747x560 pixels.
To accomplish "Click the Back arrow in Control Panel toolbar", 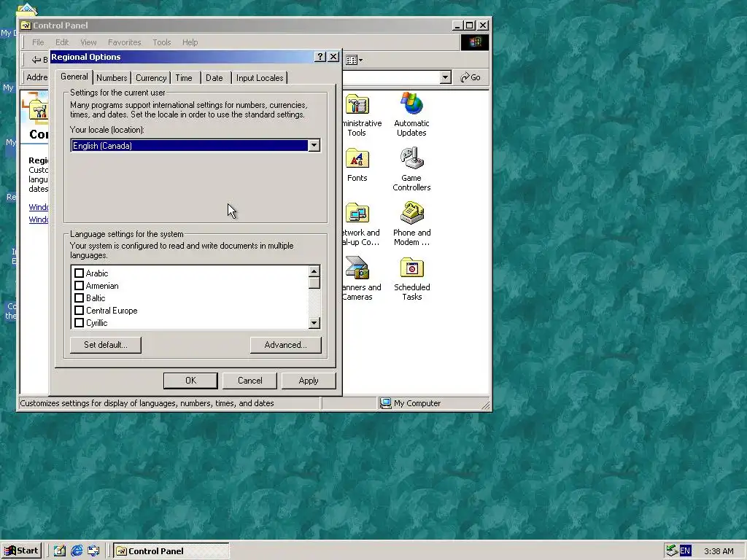I will pyautogui.click(x=36, y=60).
